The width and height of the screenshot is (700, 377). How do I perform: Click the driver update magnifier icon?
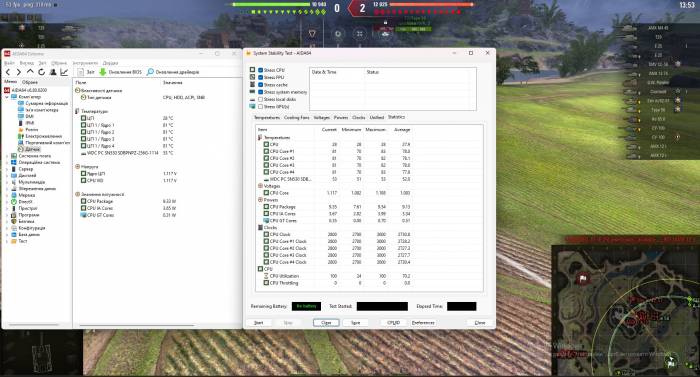coord(150,72)
